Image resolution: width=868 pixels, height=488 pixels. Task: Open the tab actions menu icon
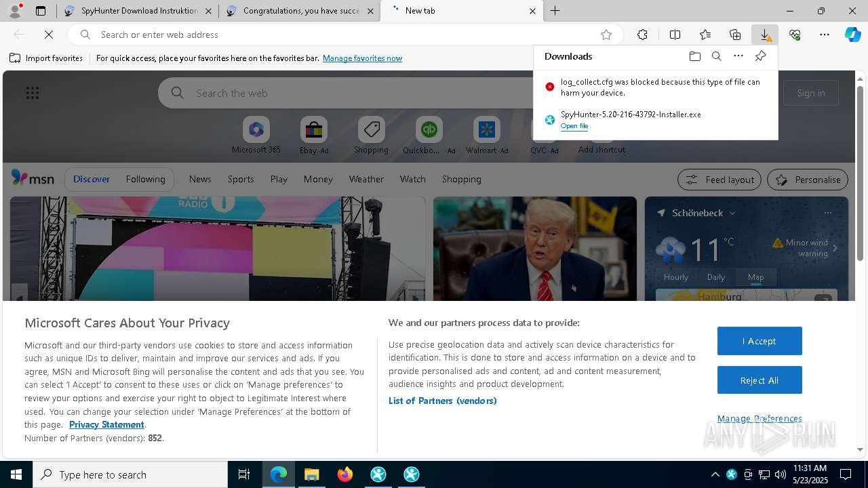pyautogui.click(x=41, y=11)
